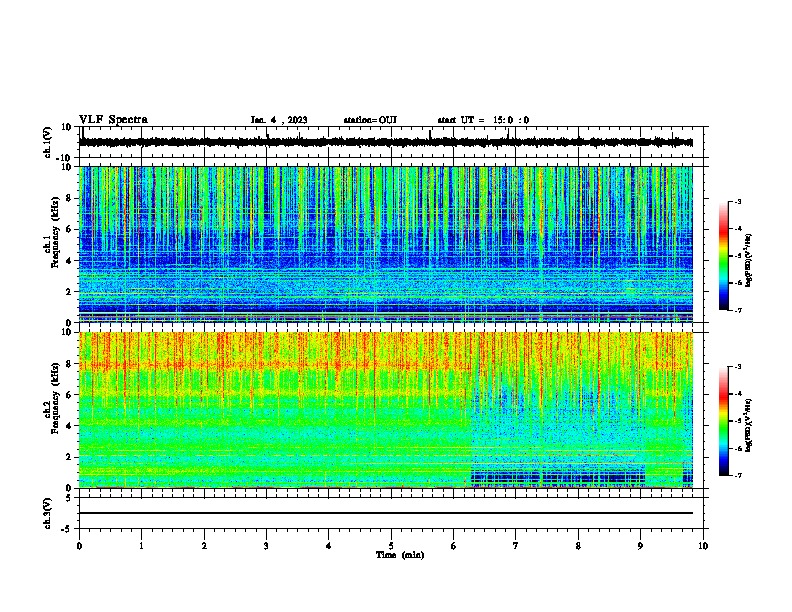Click the "-10" tick on the ch.1(V) axis

tap(64, 158)
